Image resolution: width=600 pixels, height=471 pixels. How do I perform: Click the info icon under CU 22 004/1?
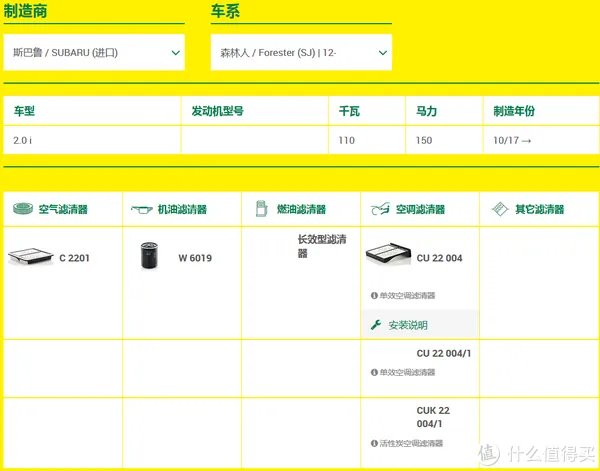point(374,372)
